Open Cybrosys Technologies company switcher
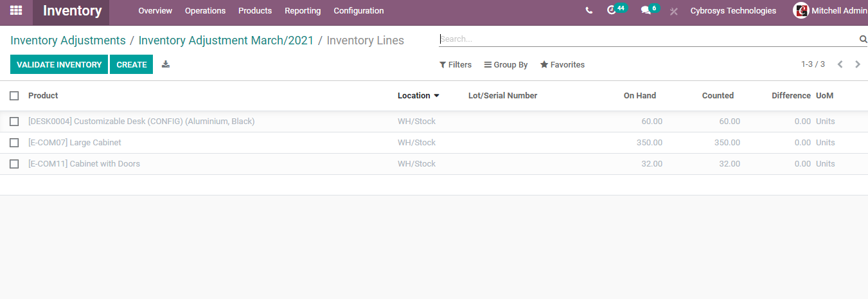The image size is (868, 299). [x=733, y=11]
